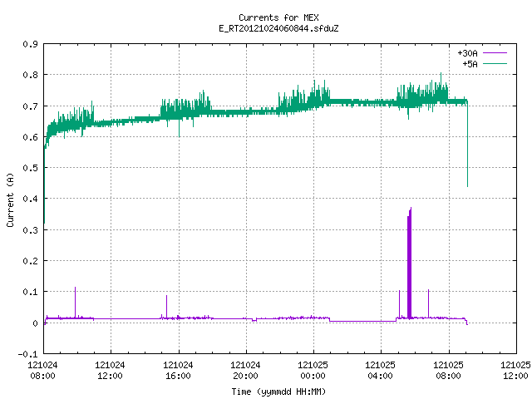Click the 121024 20:00 time tick label
Screen dimensions: 532x399
(245, 371)
